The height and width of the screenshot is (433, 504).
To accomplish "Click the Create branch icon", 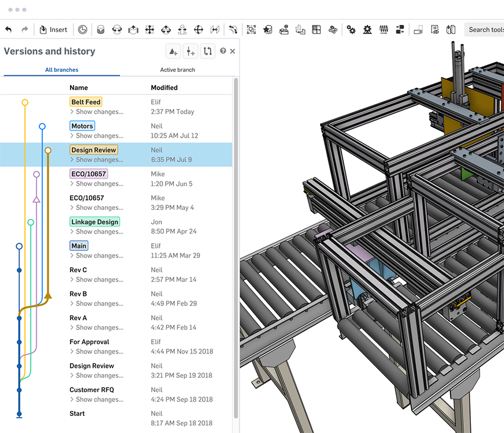I will (x=190, y=52).
